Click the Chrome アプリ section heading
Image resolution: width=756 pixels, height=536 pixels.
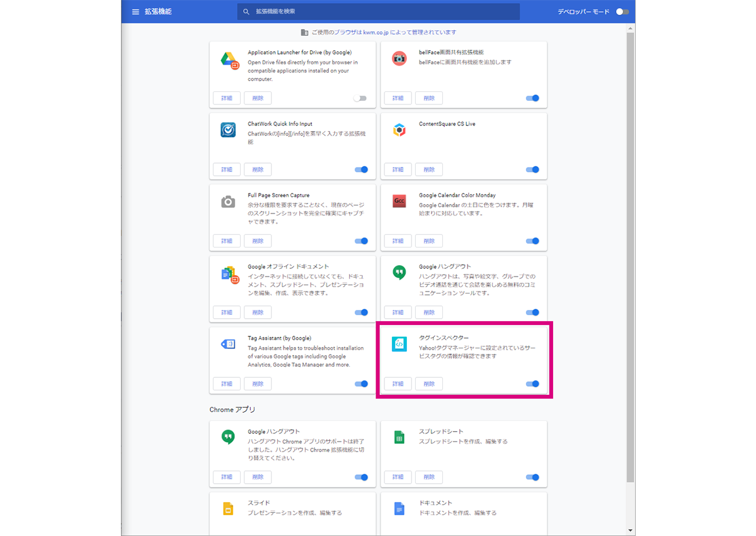pos(232,410)
